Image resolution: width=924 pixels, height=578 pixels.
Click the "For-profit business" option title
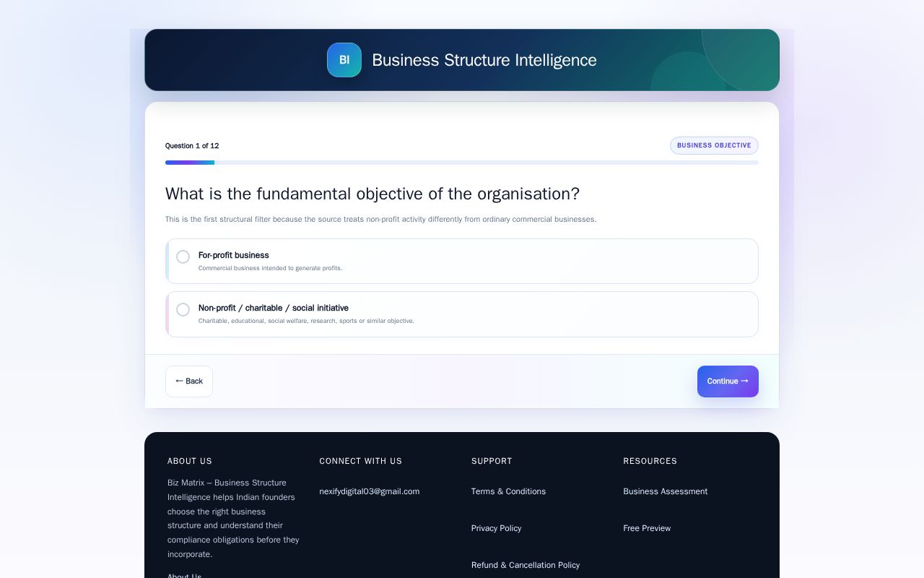pyautogui.click(x=234, y=255)
